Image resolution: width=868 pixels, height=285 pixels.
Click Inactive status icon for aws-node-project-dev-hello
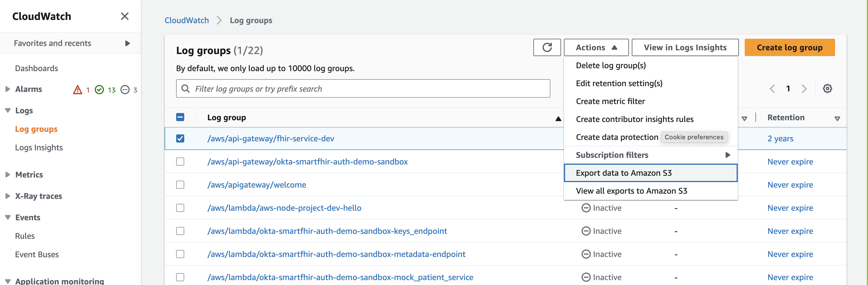[586, 208]
